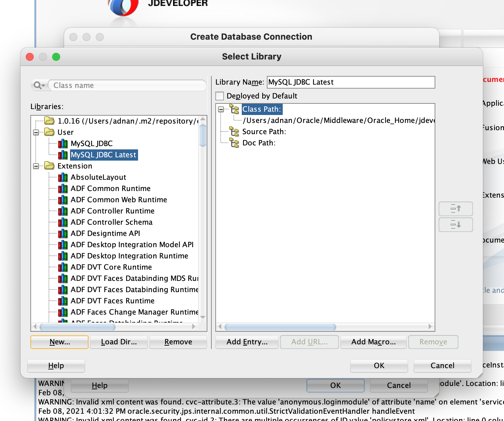Select the /Users/adnan/Oracle class path entry
Screen dimensions: 504x421
339,120
